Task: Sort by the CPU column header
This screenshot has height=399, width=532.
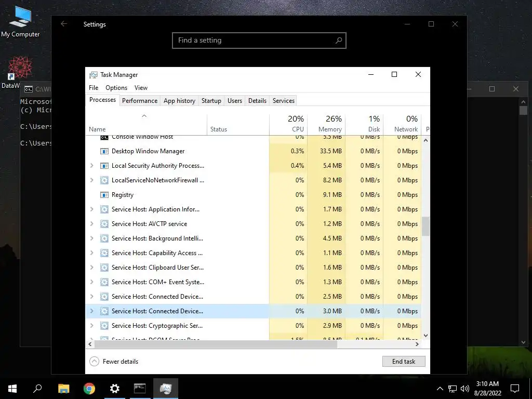Action: coord(288,124)
